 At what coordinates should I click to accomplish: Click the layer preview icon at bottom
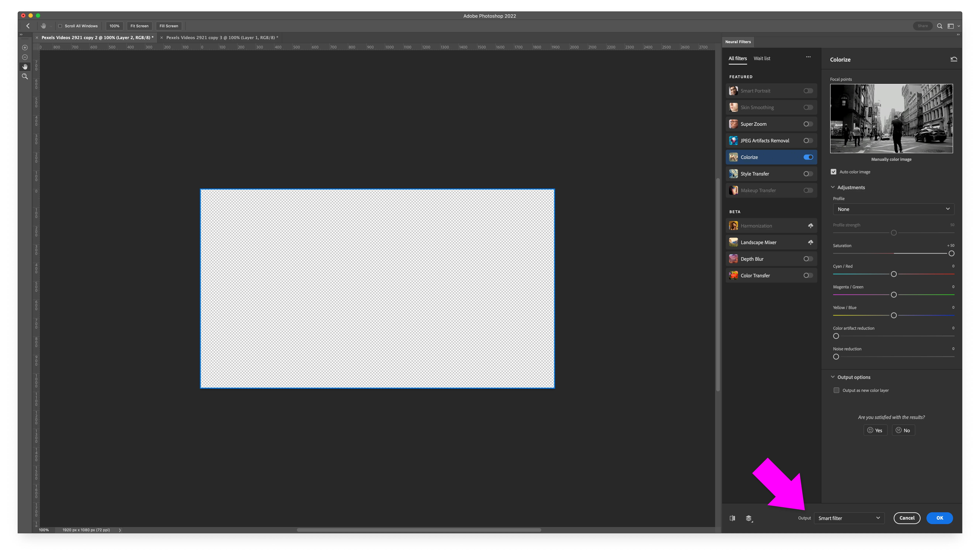pos(749,518)
